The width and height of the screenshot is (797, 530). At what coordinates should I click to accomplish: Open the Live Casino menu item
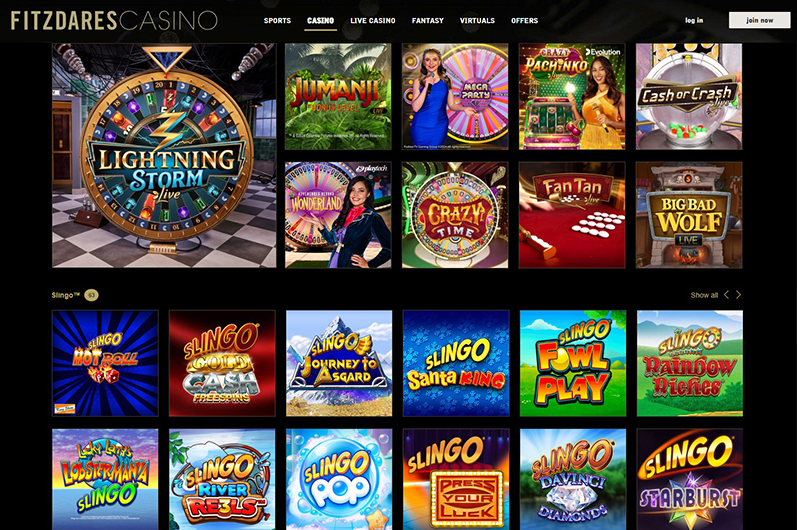pos(373,21)
